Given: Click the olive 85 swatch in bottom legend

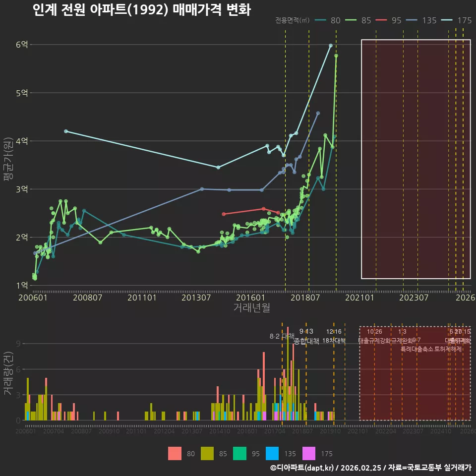Looking at the screenshot, I should coord(207,454).
